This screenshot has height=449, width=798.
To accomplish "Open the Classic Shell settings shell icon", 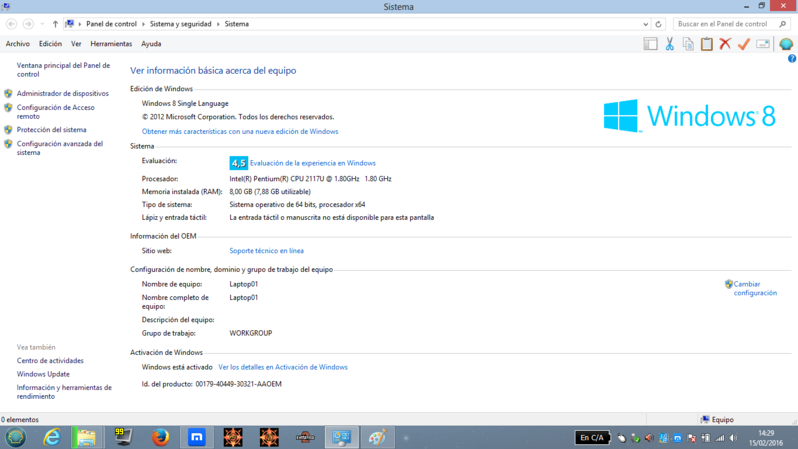I will 786,44.
